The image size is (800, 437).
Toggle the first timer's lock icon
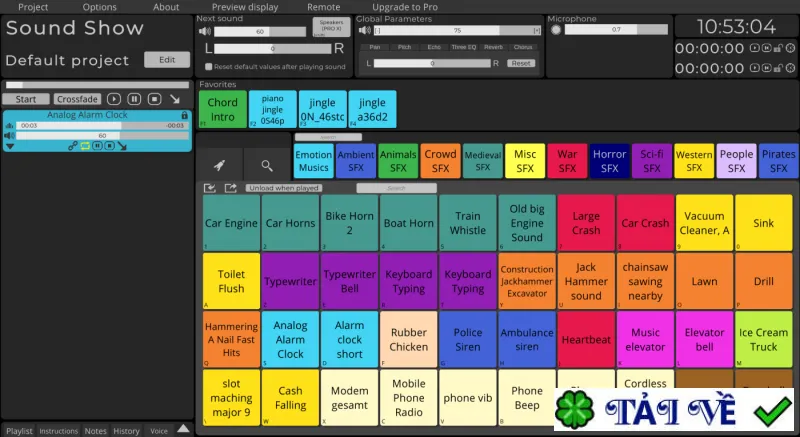tap(778, 48)
